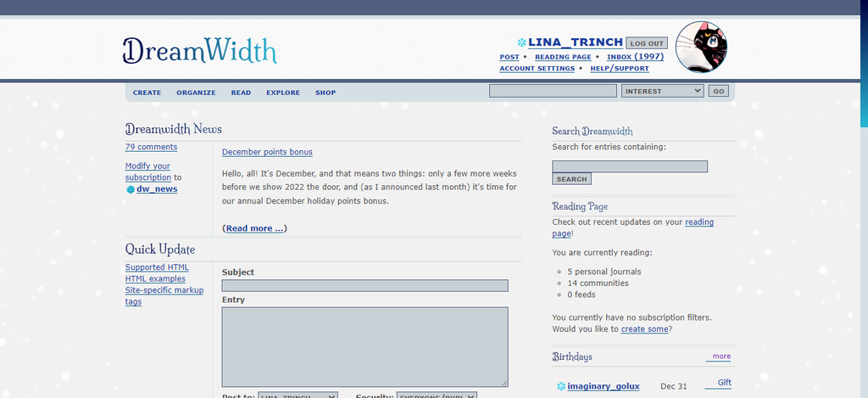Expand the Security dropdown
Viewport: 868px width, 398px height.
point(437,395)
